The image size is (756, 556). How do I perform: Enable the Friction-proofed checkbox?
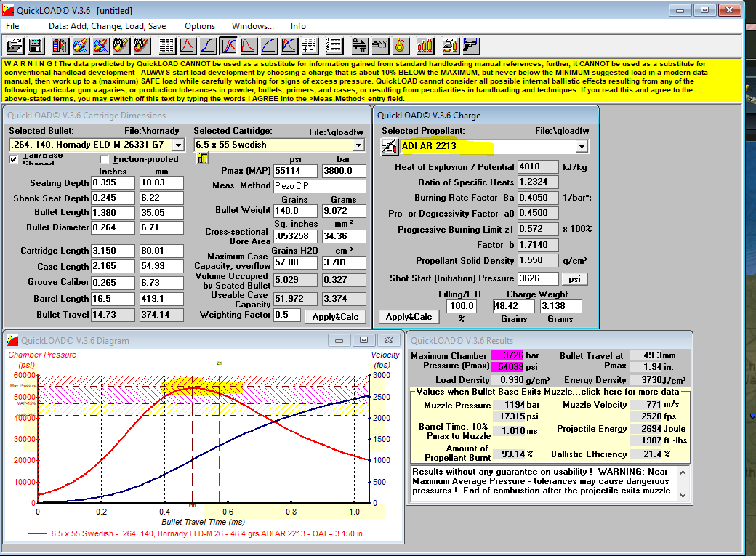coord(104,159)
